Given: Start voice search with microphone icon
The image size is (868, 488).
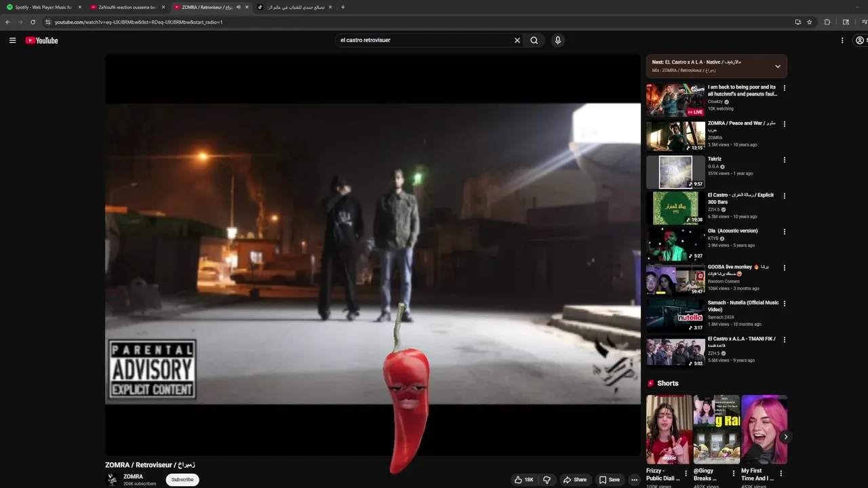Looking at the screenshot, I should (557, 40).
